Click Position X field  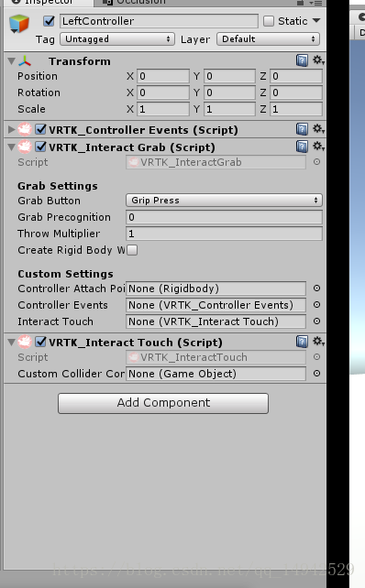[163, 76]
